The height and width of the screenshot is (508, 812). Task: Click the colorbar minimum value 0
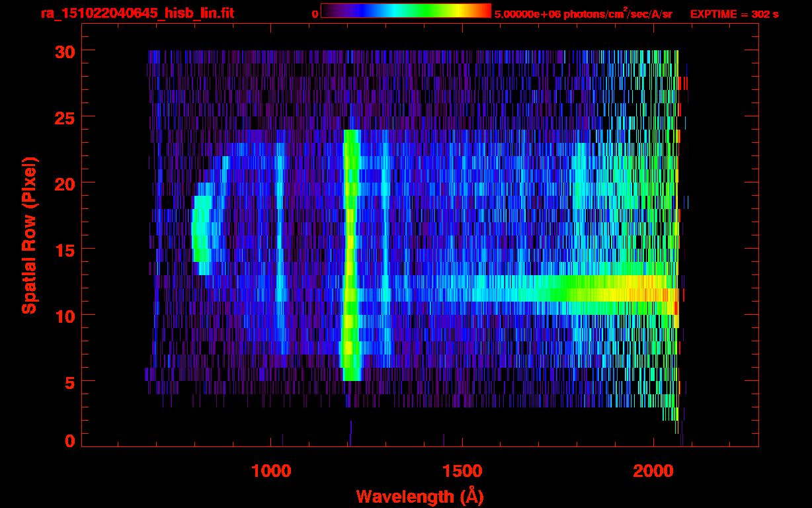point(315,14)
